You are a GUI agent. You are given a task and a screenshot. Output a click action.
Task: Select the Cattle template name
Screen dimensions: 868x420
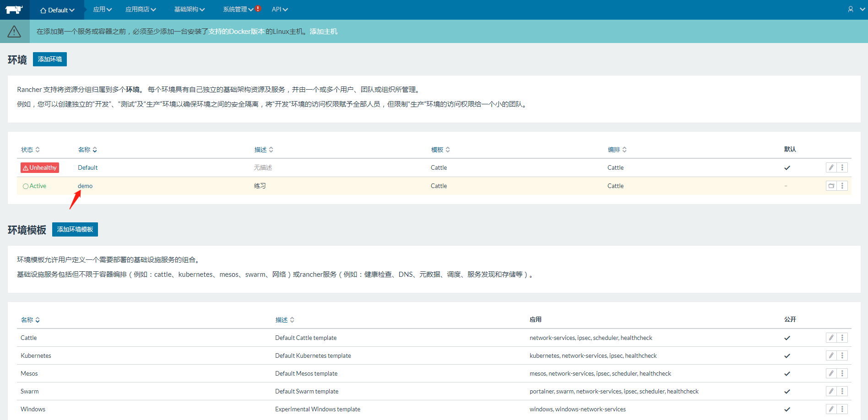[29, 338]
